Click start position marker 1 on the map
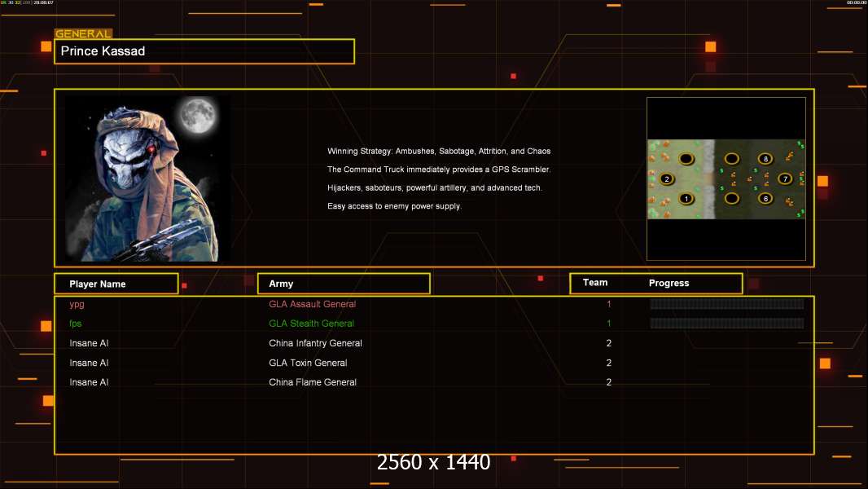The image size is (868, 489). (x=686, y=199)
